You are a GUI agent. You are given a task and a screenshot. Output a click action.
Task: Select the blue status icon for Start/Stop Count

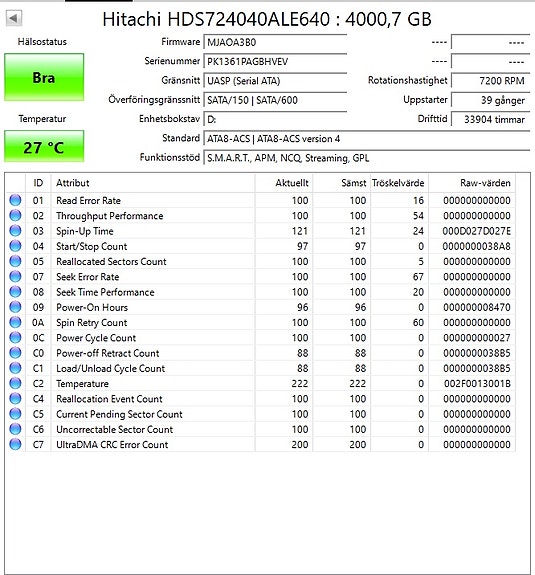15,246
